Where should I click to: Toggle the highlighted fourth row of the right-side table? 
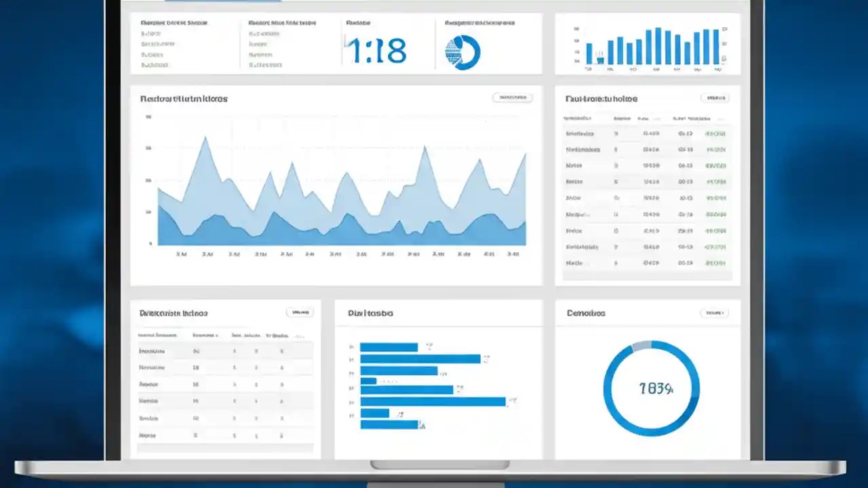[644, 182]
